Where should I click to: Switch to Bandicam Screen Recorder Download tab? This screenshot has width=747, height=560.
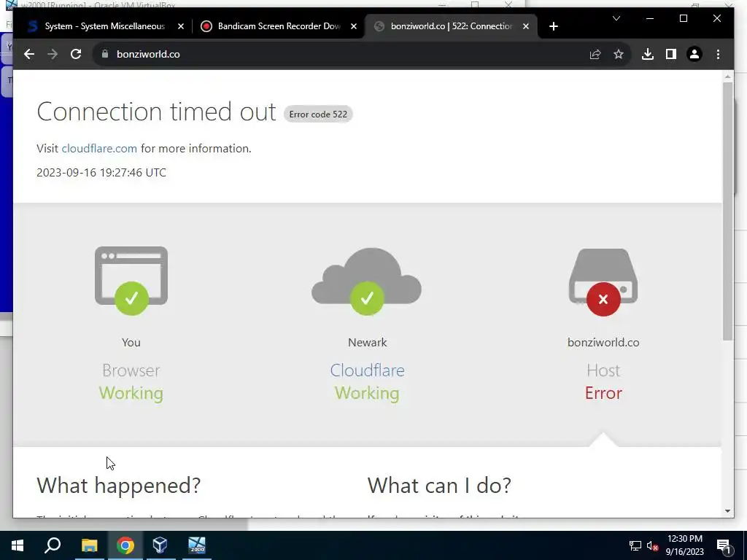click(x=279, y=26)
